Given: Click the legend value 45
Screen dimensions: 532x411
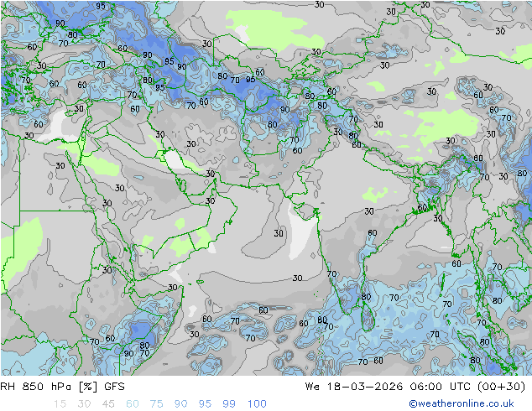Looking at the screenshot, I should click(108, 404).
